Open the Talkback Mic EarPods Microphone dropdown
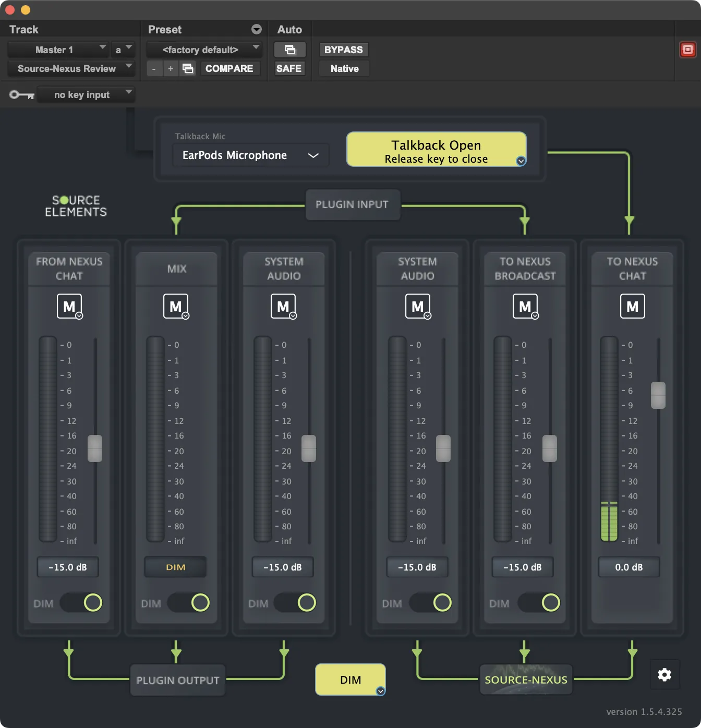Image resolution: width=701 pixels, height=728 pixels. [251, 155]
